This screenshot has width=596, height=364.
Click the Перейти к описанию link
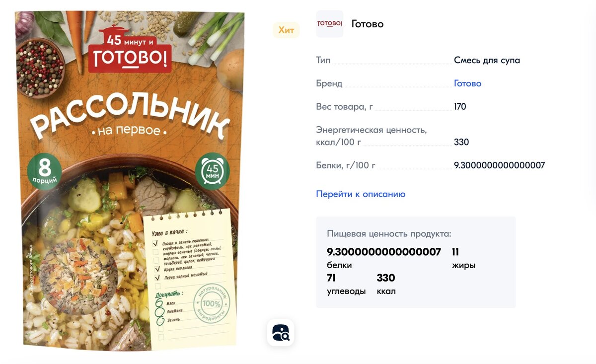coord(361,194)
